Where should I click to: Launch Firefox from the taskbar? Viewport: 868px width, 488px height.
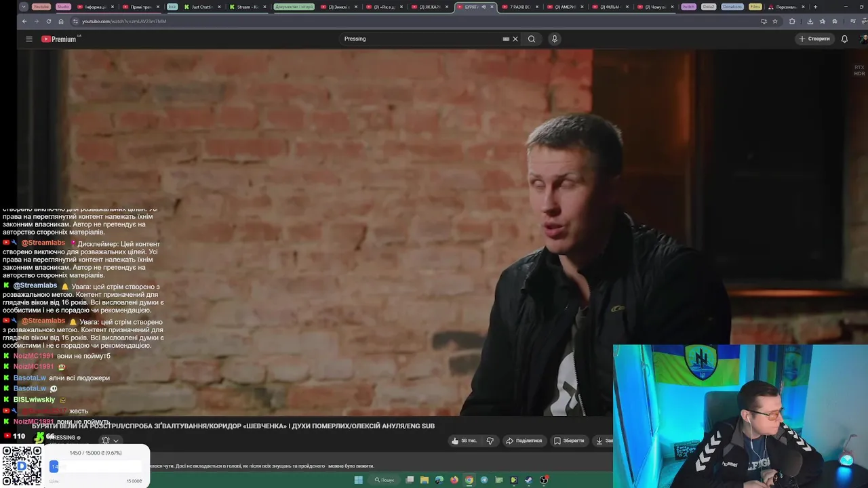pos(454,480)
